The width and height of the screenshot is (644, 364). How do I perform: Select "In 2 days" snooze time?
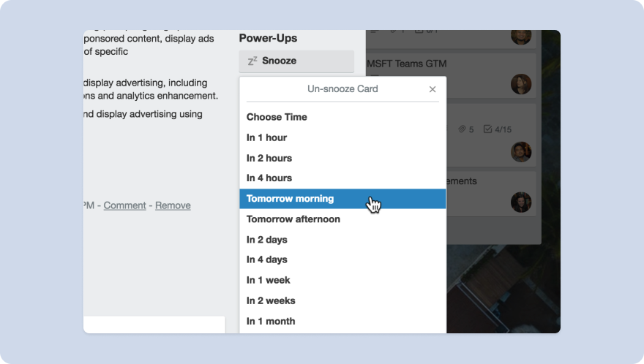click(x=267, y=240)
